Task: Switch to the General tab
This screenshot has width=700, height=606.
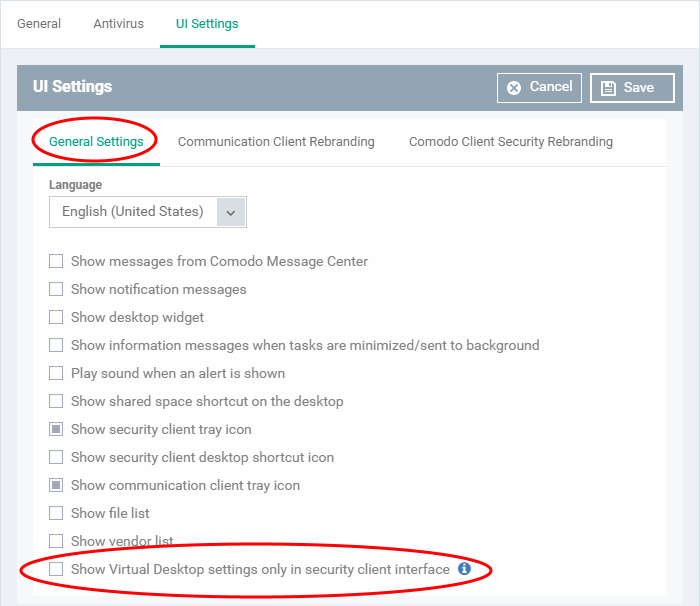Action: pos(39,24)
